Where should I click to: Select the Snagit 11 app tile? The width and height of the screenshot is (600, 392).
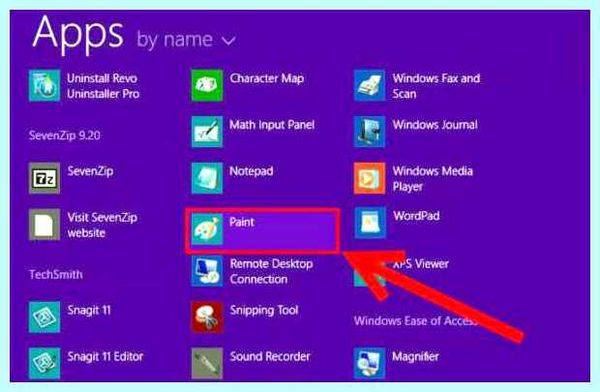point(70,317)
